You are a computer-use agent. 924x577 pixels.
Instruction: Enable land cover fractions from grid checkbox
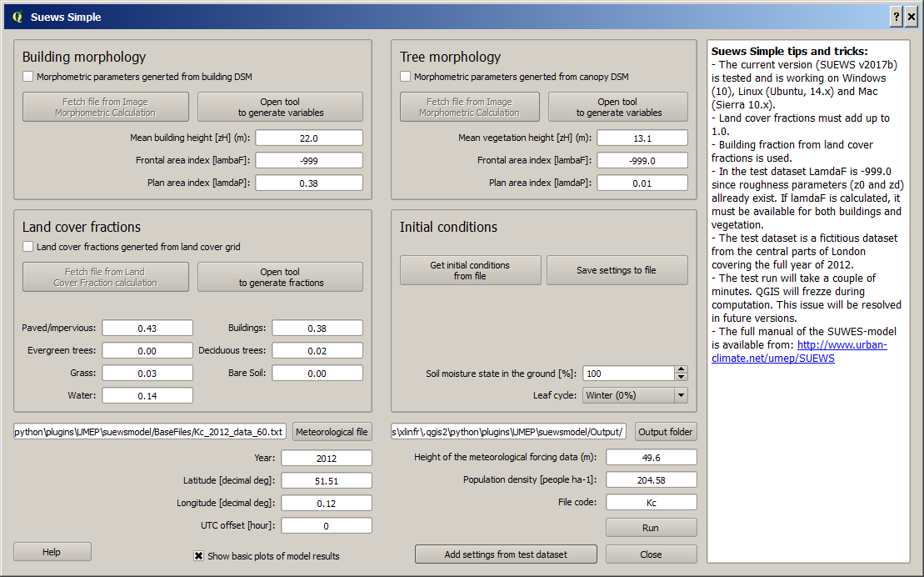point(27,247)
